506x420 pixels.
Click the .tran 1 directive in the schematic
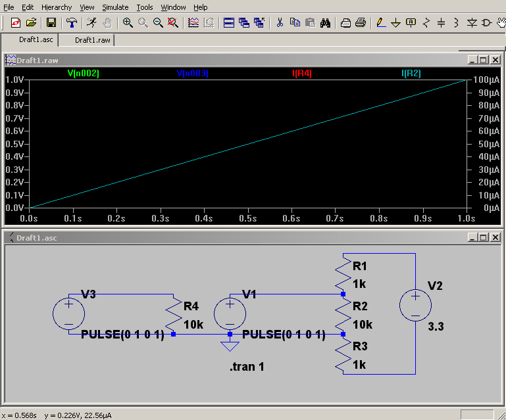tap(247, 367)
